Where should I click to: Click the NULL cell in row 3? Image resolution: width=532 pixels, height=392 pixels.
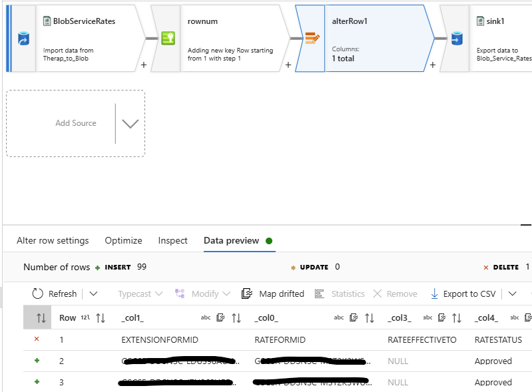(398, 383)
